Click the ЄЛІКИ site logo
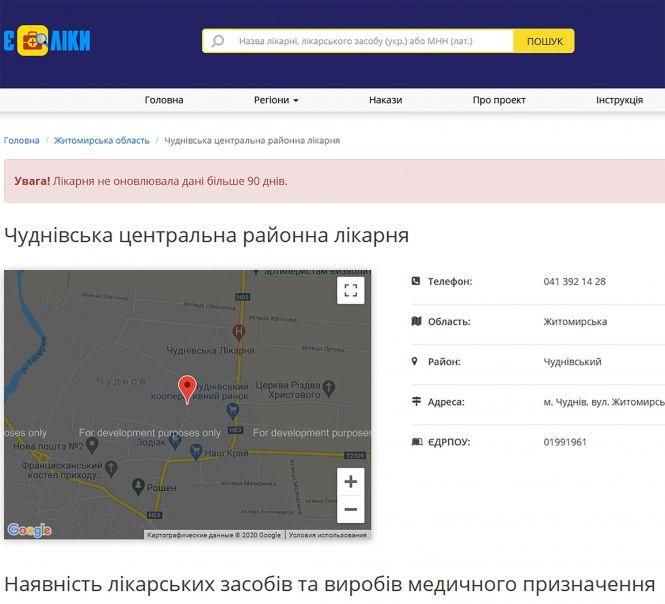The image size is (665, 604). 47,41
